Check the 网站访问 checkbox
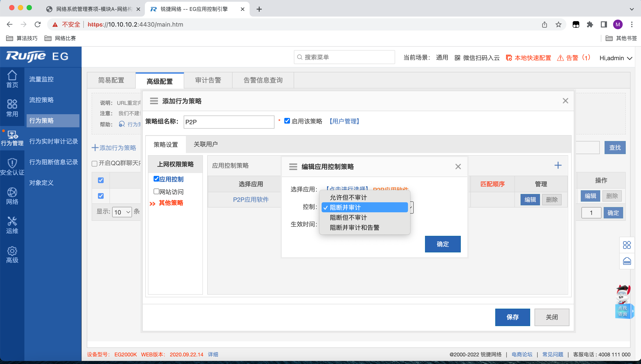Viewport: 641px width, 364px height. pyautogui.click(x=156, y=192)
